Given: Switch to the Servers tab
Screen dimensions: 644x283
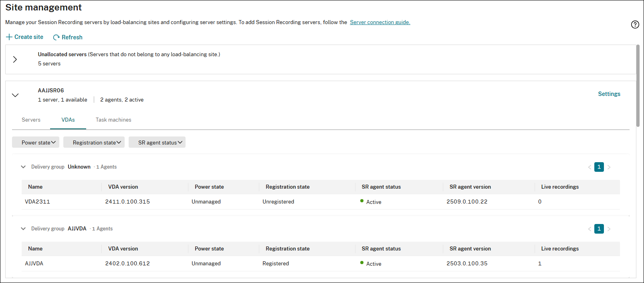Looking at the screenshot, I should tap(31, 120).
